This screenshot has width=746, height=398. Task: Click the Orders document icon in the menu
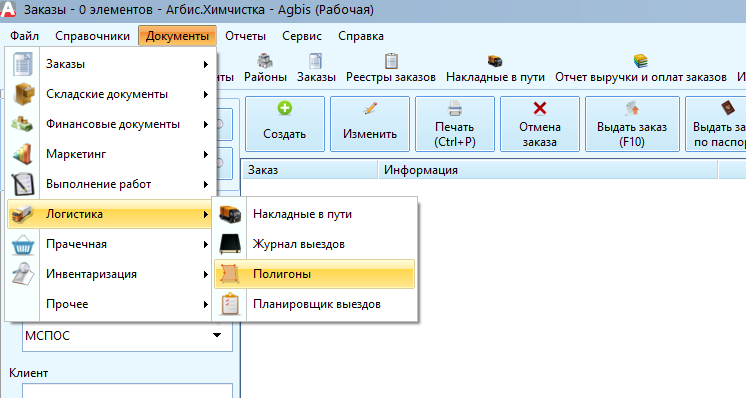[23, 64]
